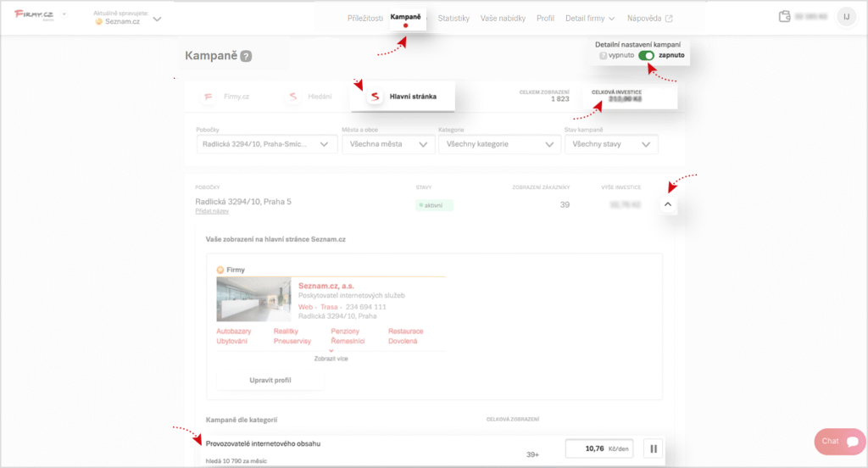Open the wallet credit icon
The height and width of the screenshot is (468, 868).
coord(784,16)
